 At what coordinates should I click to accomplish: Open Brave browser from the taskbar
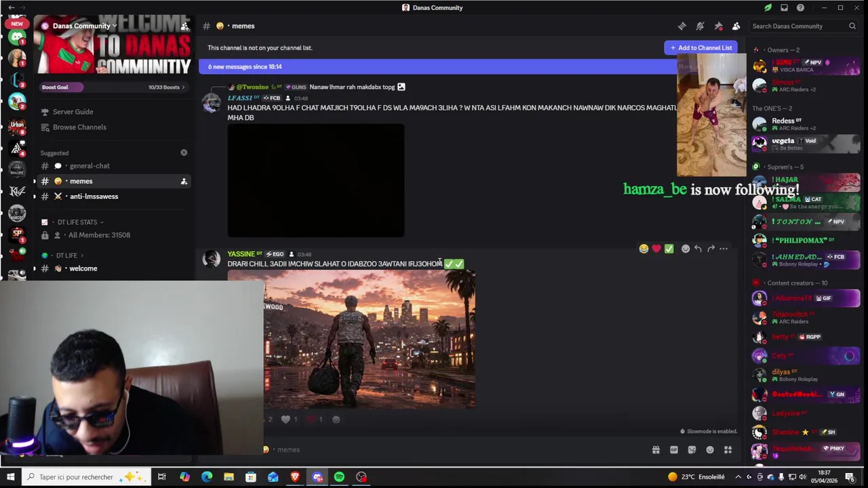pos(295,477)
